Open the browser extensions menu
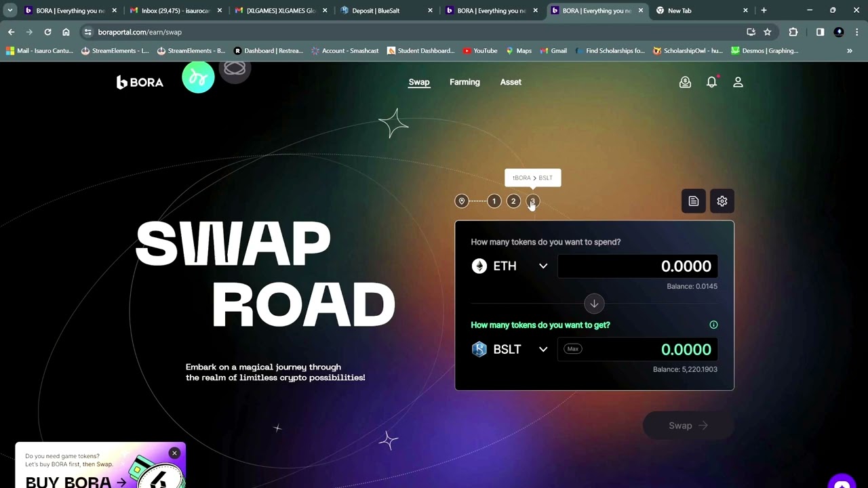The width and height of the screenshot is (868, 488). [793, 32]
